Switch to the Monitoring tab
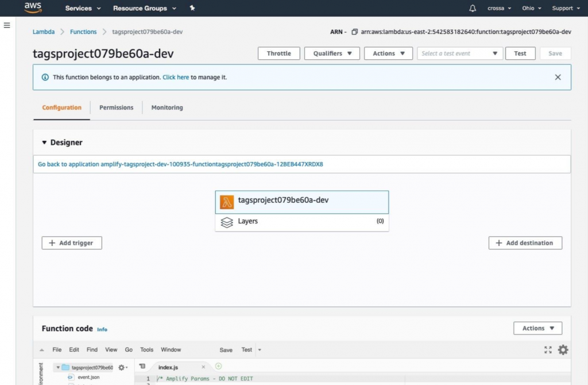Viewport: 588px width, 385px height. coord(167,107)
